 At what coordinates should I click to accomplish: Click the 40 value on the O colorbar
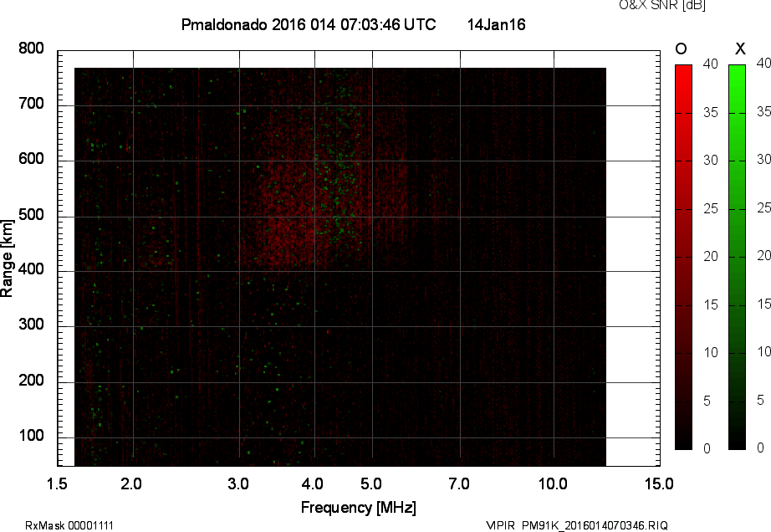(x=711, y=64)
